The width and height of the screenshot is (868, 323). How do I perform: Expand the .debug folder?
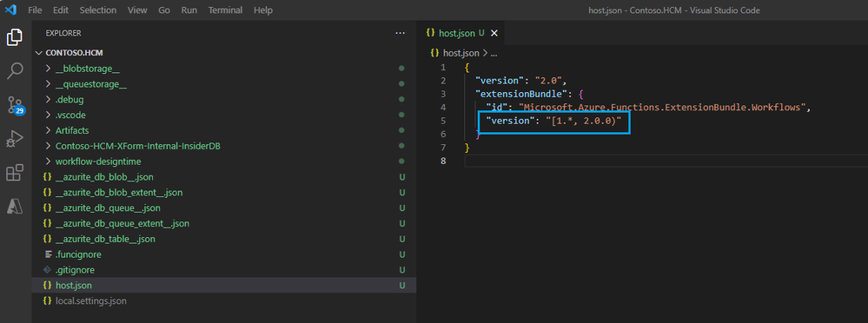(x=48, y=100)
